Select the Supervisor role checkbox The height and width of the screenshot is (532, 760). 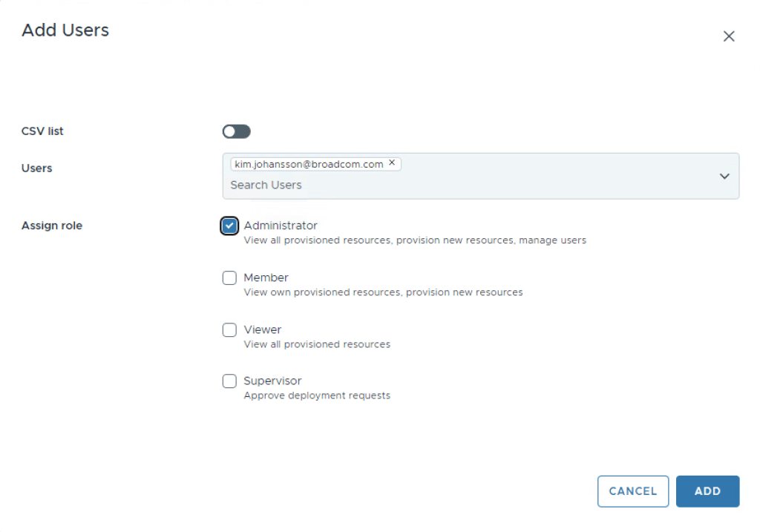coord(229,381)
